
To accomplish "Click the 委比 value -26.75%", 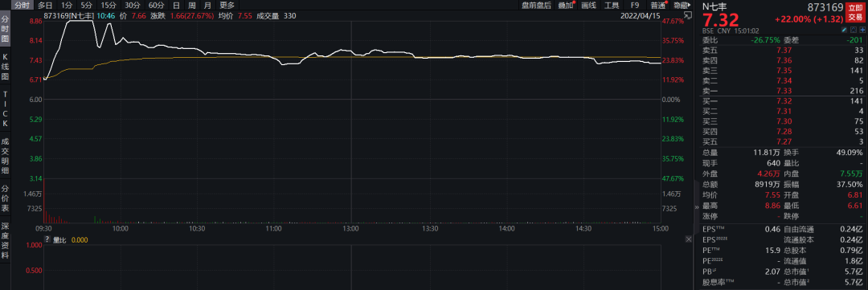I will [x=766, y=40].
